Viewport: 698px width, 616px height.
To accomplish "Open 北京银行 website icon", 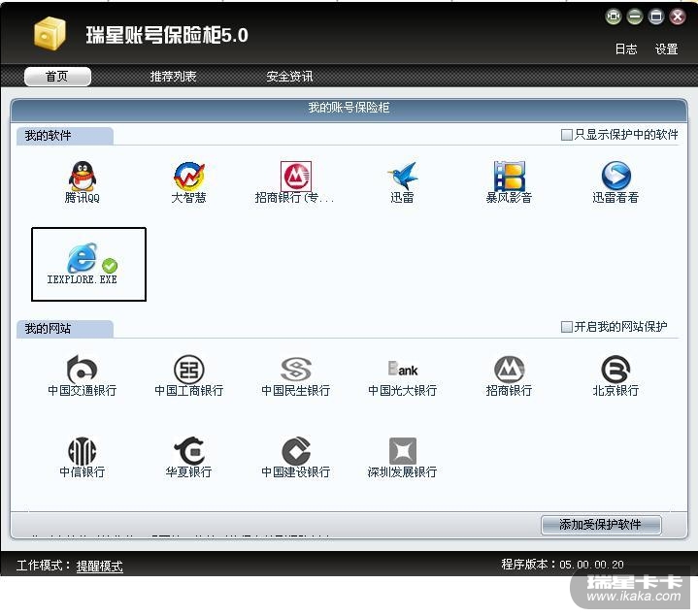I will [615, 370].
